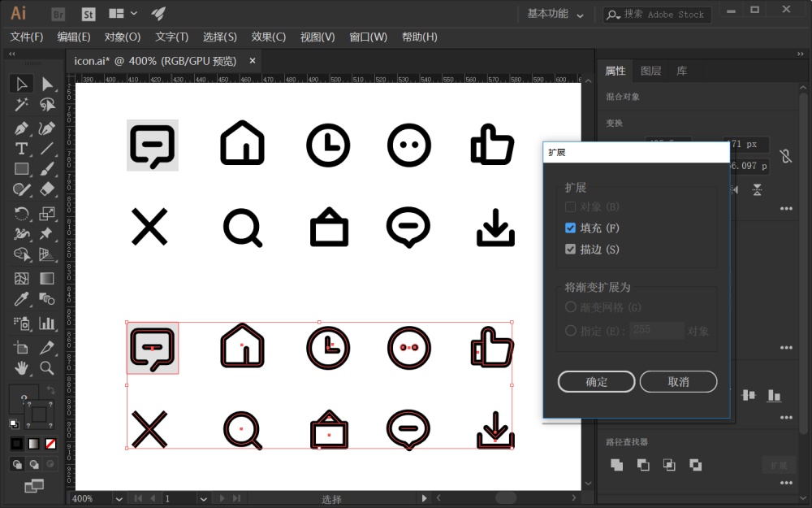Pick the Eyedropper tool

click(x=22, y=300)
